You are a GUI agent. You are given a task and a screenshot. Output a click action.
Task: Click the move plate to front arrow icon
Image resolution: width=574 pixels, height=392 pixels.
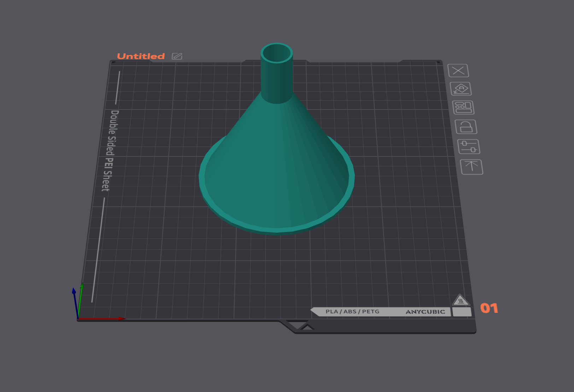(x=472, y=167)
